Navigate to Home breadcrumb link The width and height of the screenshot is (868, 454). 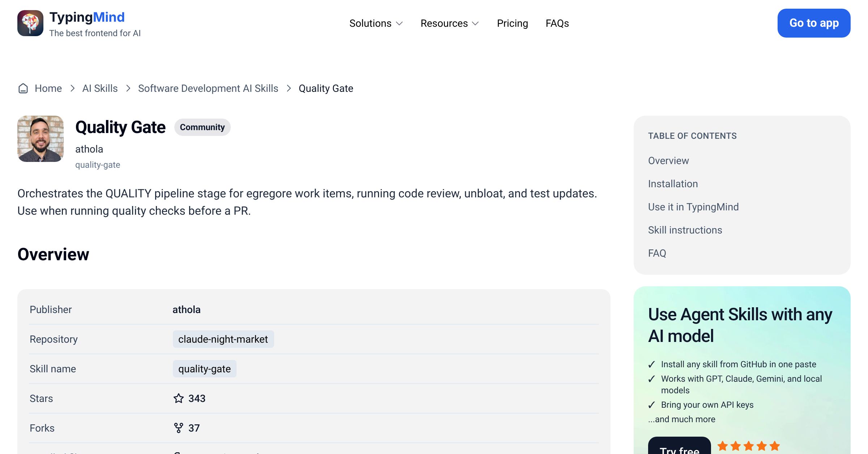[x=48, y=88]
